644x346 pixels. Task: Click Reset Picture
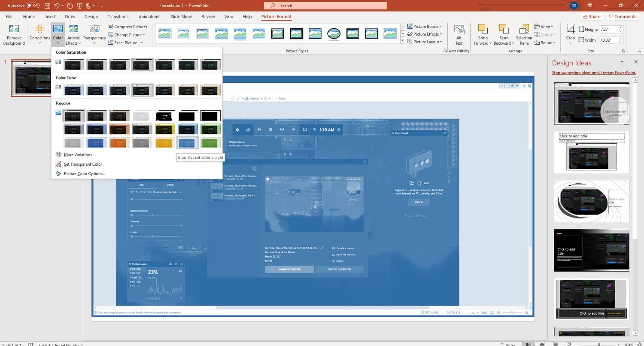coord(124,42)
